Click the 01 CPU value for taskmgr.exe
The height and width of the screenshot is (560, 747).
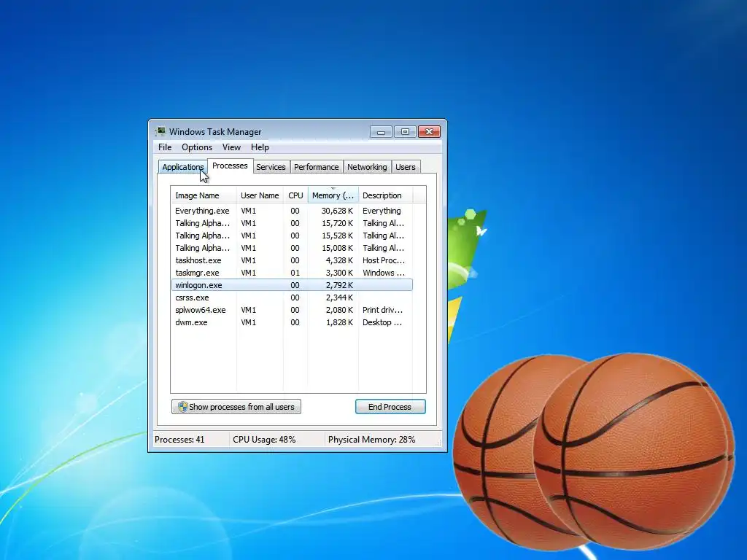[295, 273]
